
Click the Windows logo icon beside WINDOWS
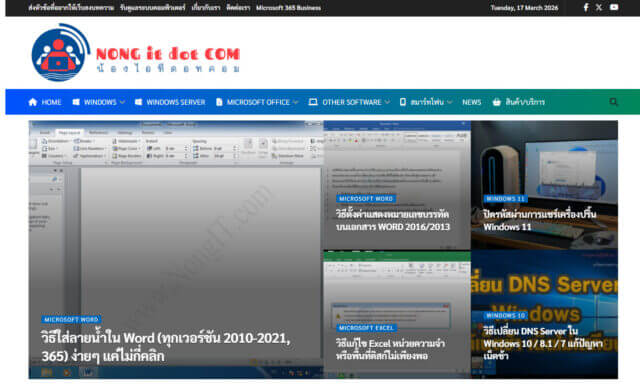pyautogui.click(x=76, y=102)
